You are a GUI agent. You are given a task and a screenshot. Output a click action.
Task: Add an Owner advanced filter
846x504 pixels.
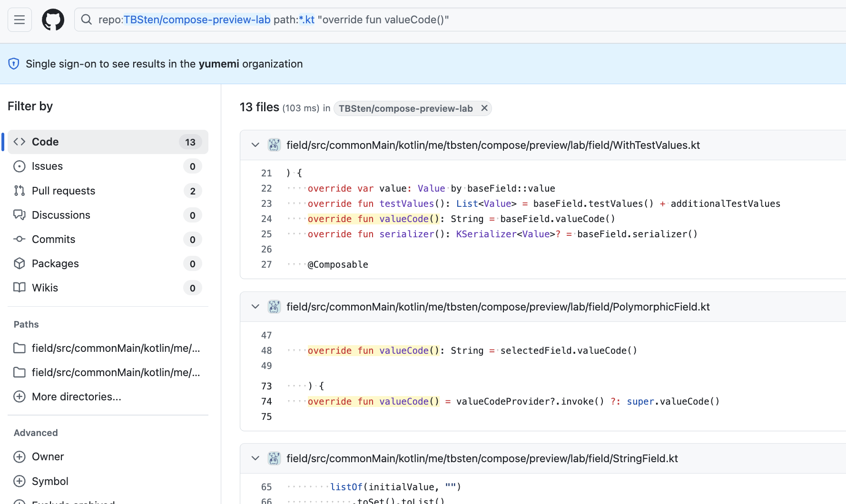48,456
